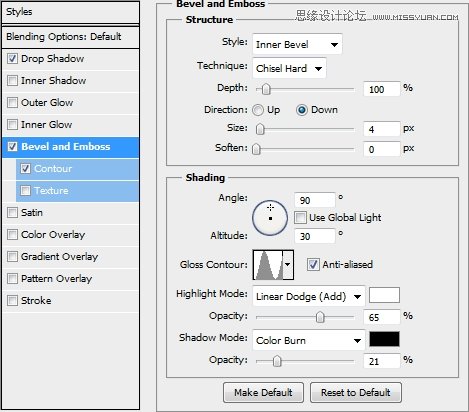This screenshot has height=412, width=469.
Task: Open the Technique dropdown showing Chisel Hard
Action: pos(289,68)
